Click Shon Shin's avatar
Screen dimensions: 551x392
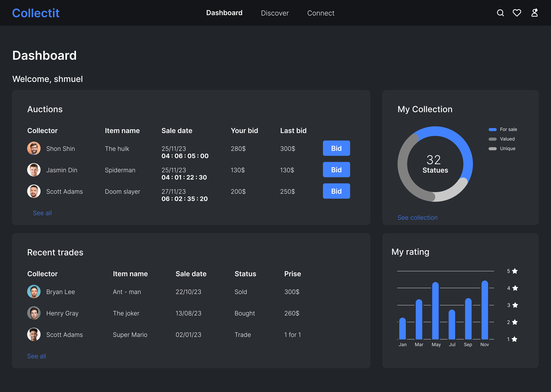tap(34, 148)
